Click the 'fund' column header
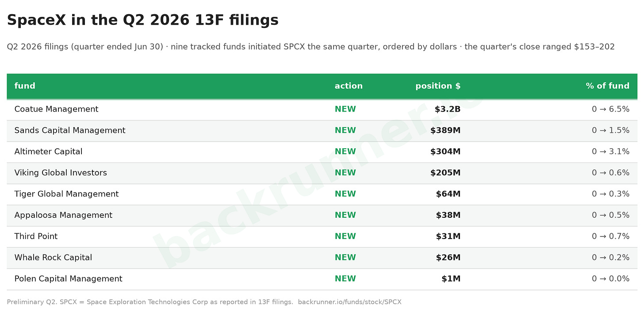The height and width of the screenshot is (317, 644). click(x=25, y=86)
